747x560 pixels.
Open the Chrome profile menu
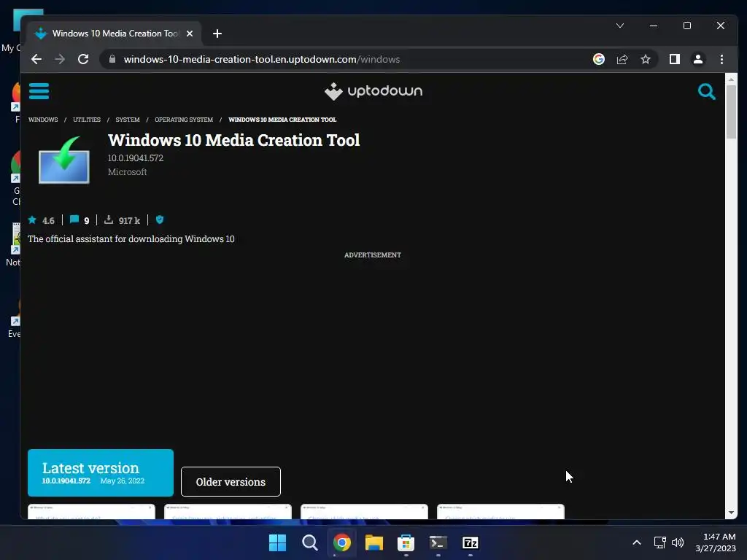[698, 59]
